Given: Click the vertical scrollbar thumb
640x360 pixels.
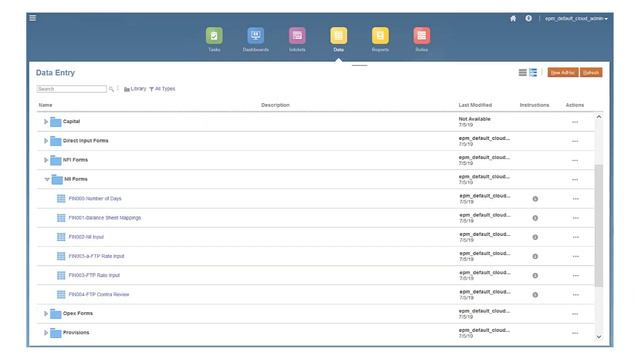Looking at the screenshot, I should click(599, 226).
